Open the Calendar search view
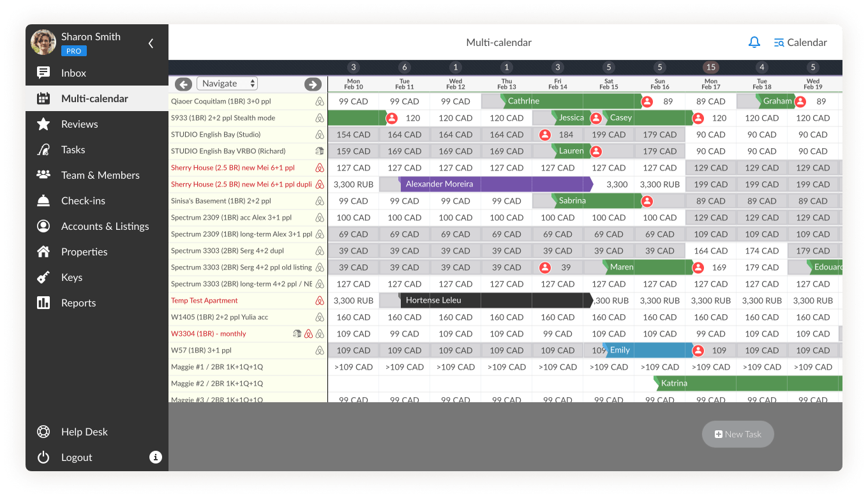This screenshot has width=868, height=498. tap(800, 43)
